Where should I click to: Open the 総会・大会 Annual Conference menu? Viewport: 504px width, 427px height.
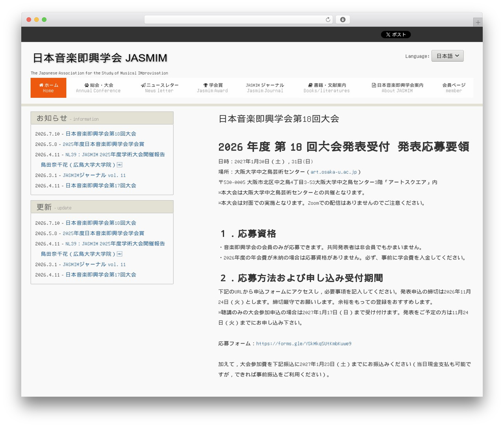click(98, 88)
